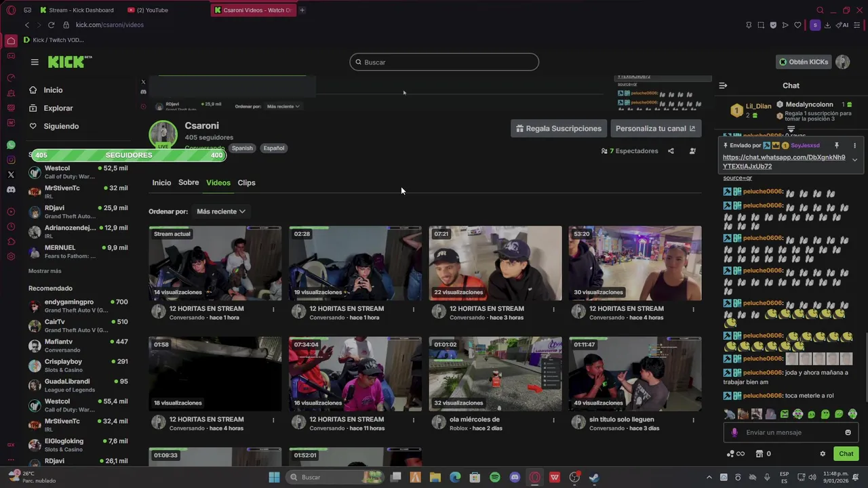This screenshot has width=868, height=488.
Task: Send message with green Chat button
Action: pyautogui.click(x=846, y=454)
